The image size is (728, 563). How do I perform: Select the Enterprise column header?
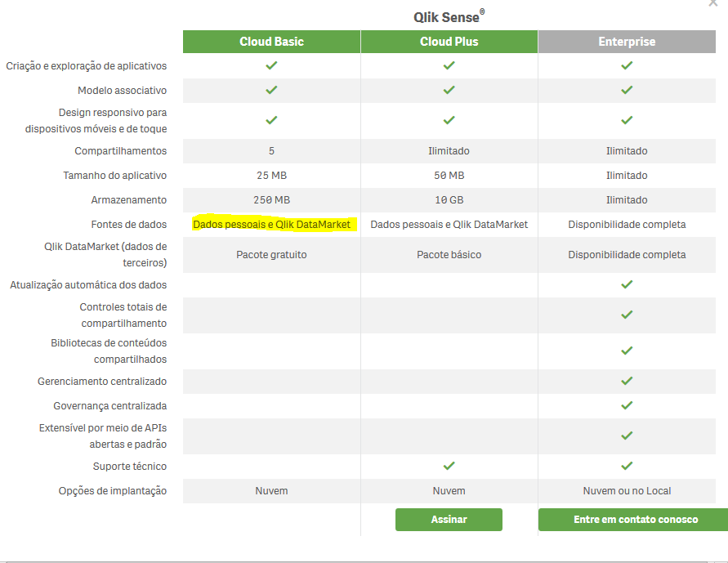pyautogui.click(x=627, y=42)
